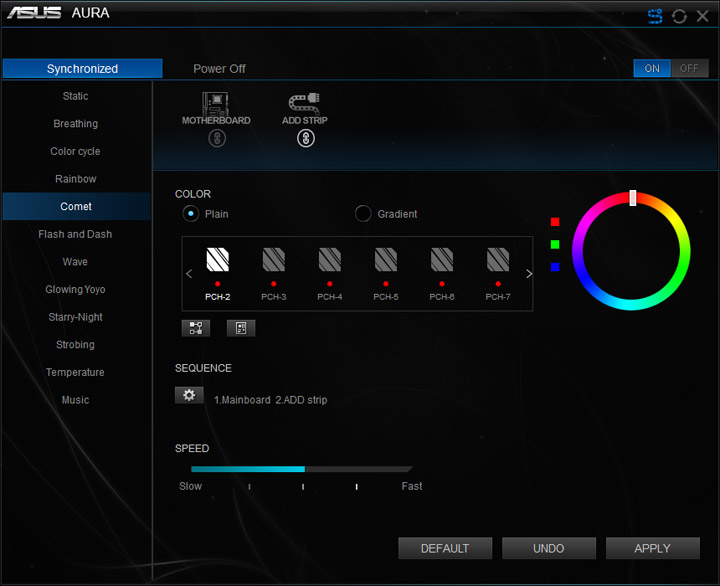
Task: Select the Starry-Night effect
Action: (x=76, y=317)
